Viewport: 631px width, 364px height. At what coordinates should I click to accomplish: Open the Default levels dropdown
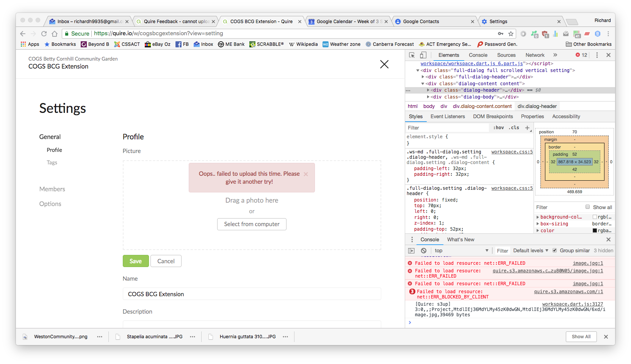point(531,251)
